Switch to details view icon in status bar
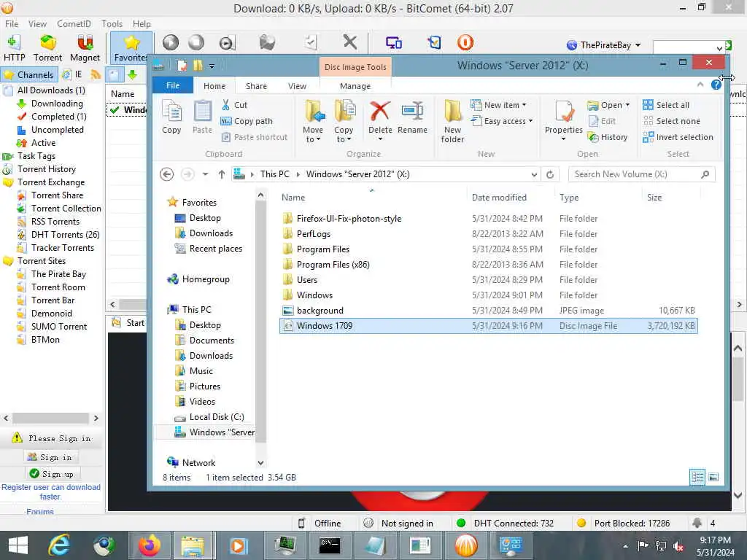 [697, 477]
